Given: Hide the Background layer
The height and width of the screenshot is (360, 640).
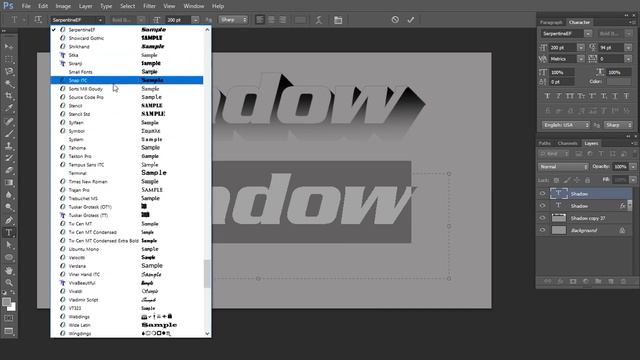Looking at the screenshot, I should point(542,230).
